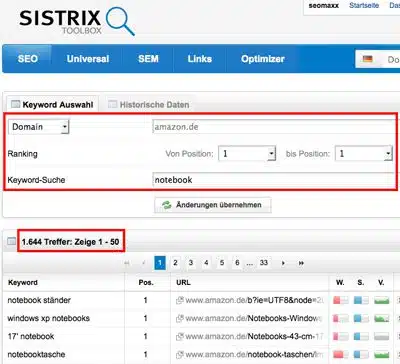Select the 'notebooktasche' keyword
The height and width of the screenshot is (364, 400).
click(36, 354)
